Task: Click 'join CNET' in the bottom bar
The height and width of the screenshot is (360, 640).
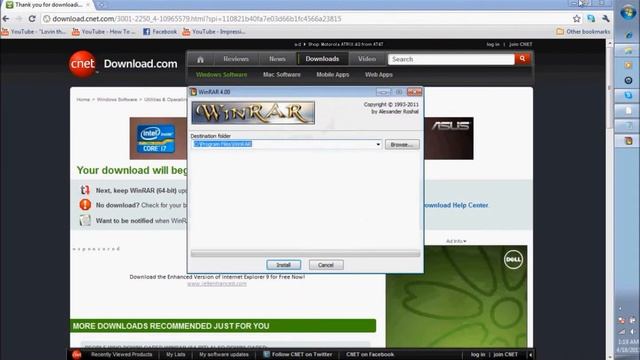Action: (x=505, y=354)
